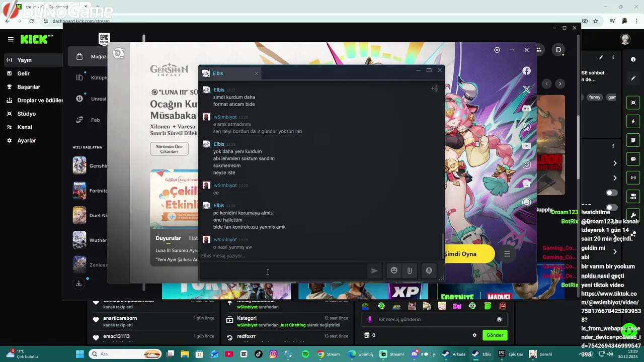
Task: Click the Windows taskbar search box
Action: (125, 354)
